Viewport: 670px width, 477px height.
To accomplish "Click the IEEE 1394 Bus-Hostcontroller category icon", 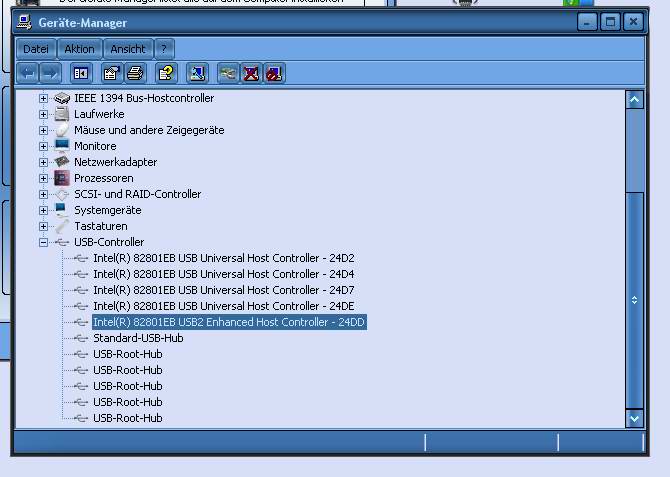I will point(62,98).
